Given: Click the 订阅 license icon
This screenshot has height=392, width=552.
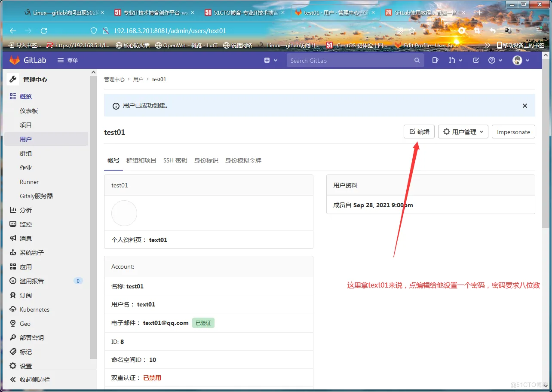Looking at the screenshot, I should pyautogui.click(x=13, y=295).
